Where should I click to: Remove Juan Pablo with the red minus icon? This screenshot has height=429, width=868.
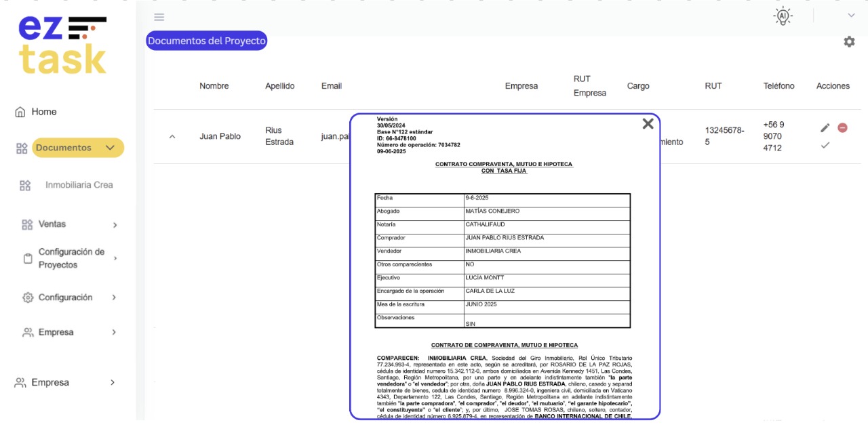point(842,127)
